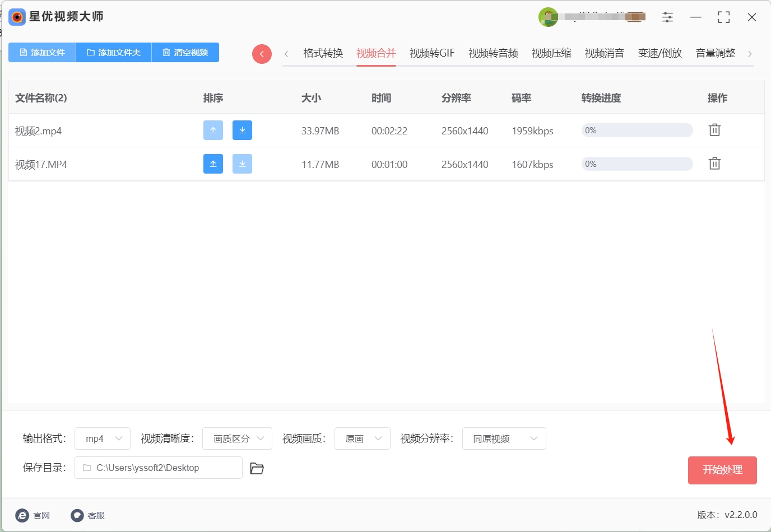This screenshot has width=771, height=532.
Task: Open 官网 official website link
Action: (x=32, y=515)
